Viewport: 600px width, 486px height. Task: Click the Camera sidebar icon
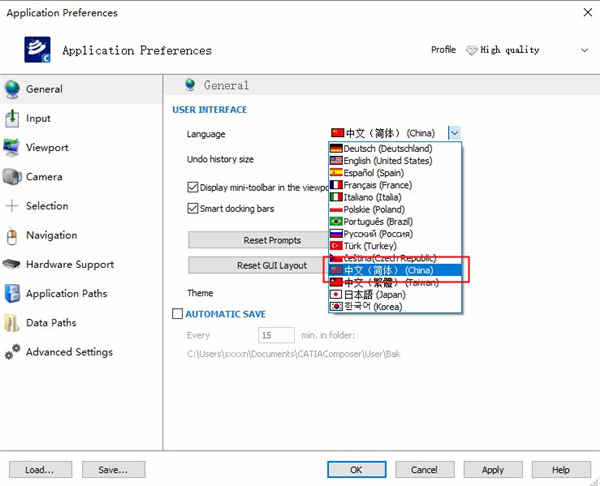pyautogui.click(x=12, y=177)
